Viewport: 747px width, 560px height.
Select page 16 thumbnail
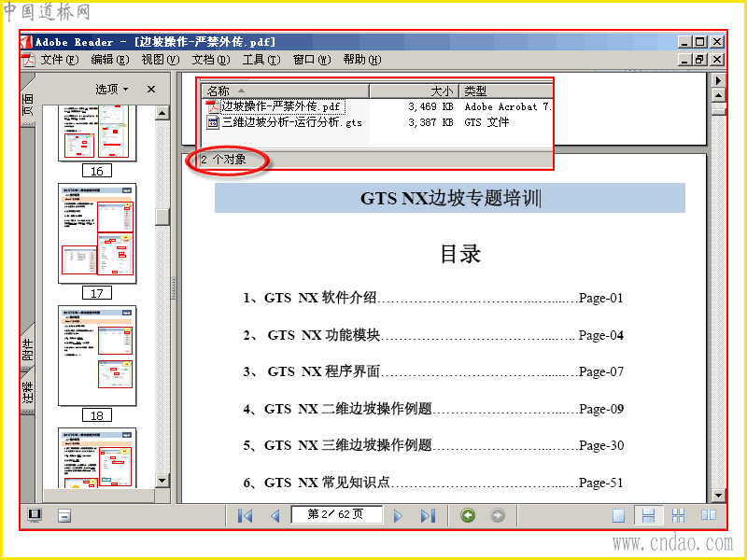[x=97, y=133]
